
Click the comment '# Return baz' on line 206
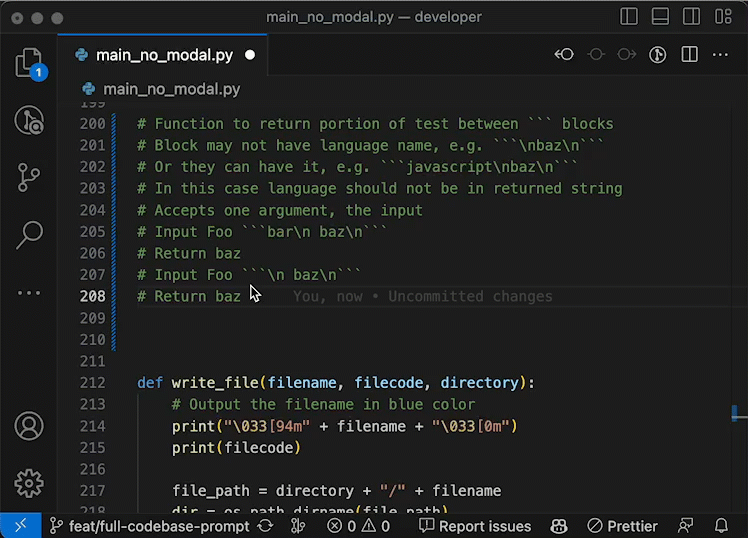[189, 253]
